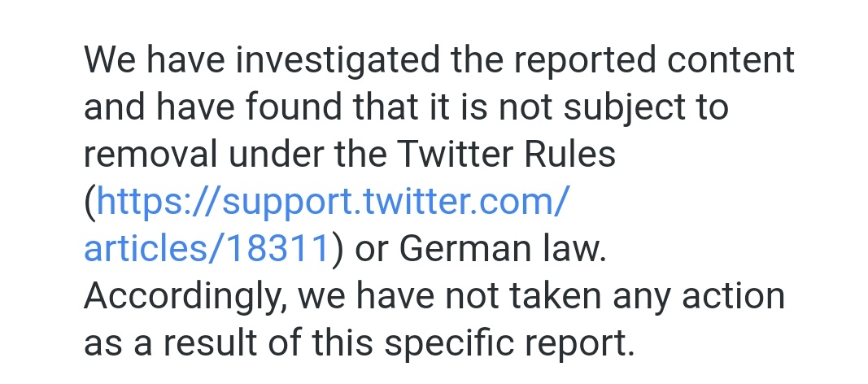Viewport: 868px width, 384px height.
Task: Click the word 'result' in last line
Action: (210, 343)
